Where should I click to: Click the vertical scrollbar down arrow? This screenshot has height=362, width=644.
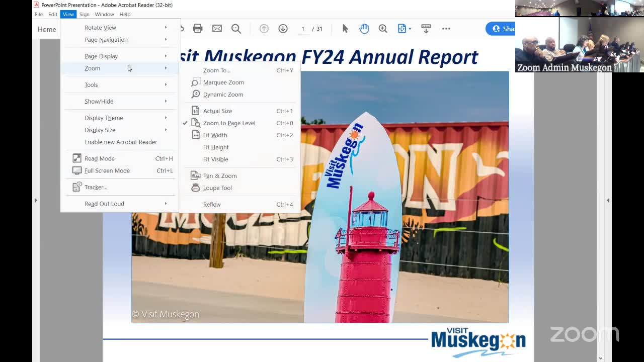[x=600, y=358]
